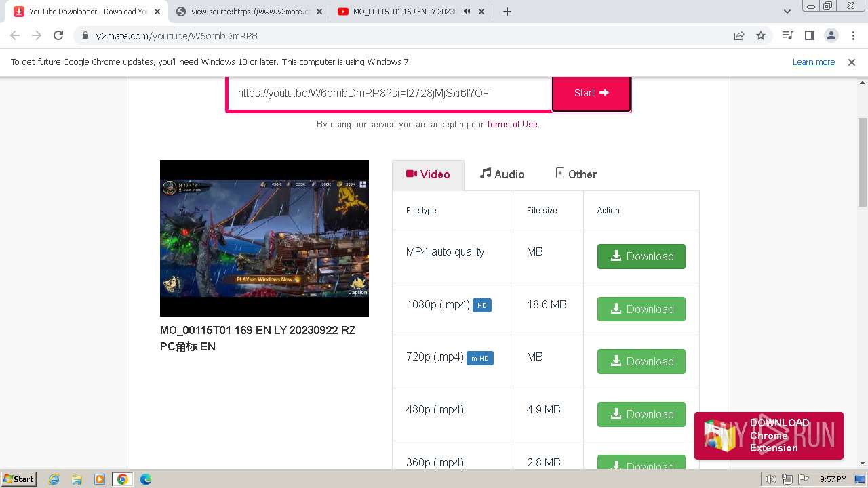Open the Terms of Use link
The height and width of the screenshot is (488, 868).
(x=512, y=125)
